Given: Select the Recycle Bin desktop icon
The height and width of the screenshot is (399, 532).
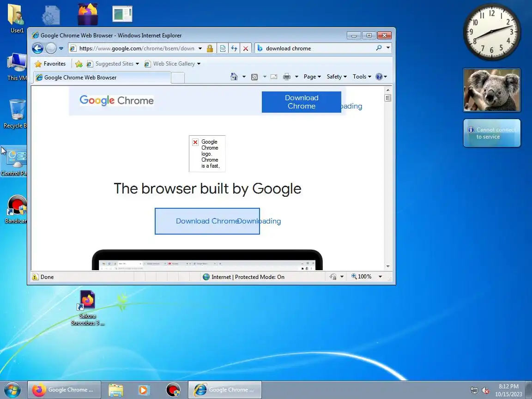Looking at the screenshot, I should [x=16, y=114].
